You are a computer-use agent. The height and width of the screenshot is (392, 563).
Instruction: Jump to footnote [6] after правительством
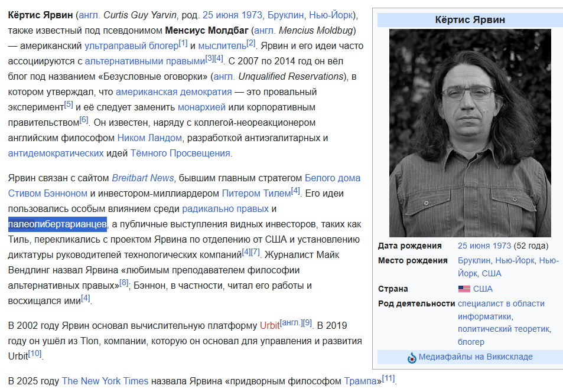[84, 120]
